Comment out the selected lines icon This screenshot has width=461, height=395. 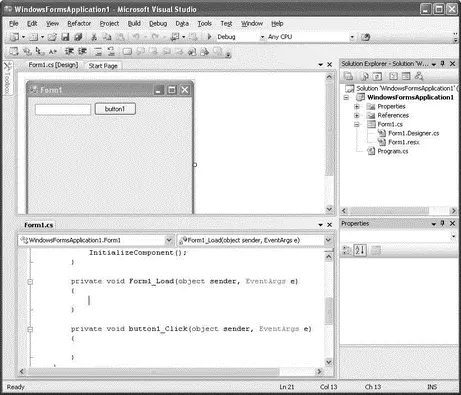tap(98, 51)
